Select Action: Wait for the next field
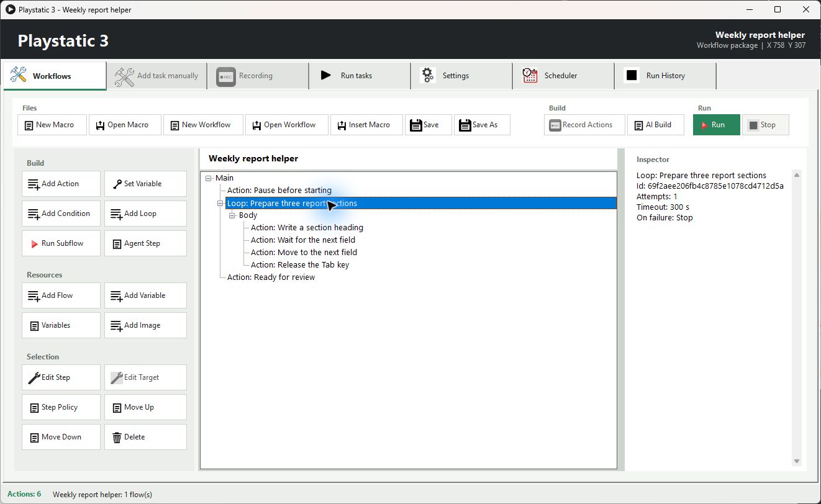Image resolution: width=821 pixels, height=504 pixels. [x=303, y=240]
